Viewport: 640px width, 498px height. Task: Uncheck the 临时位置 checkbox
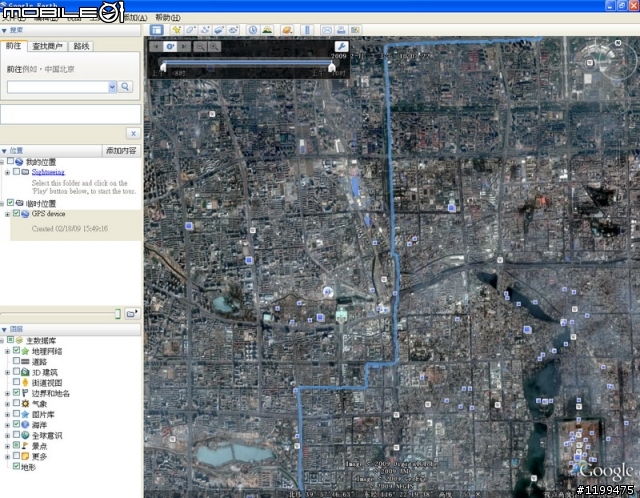coord(10,202)
